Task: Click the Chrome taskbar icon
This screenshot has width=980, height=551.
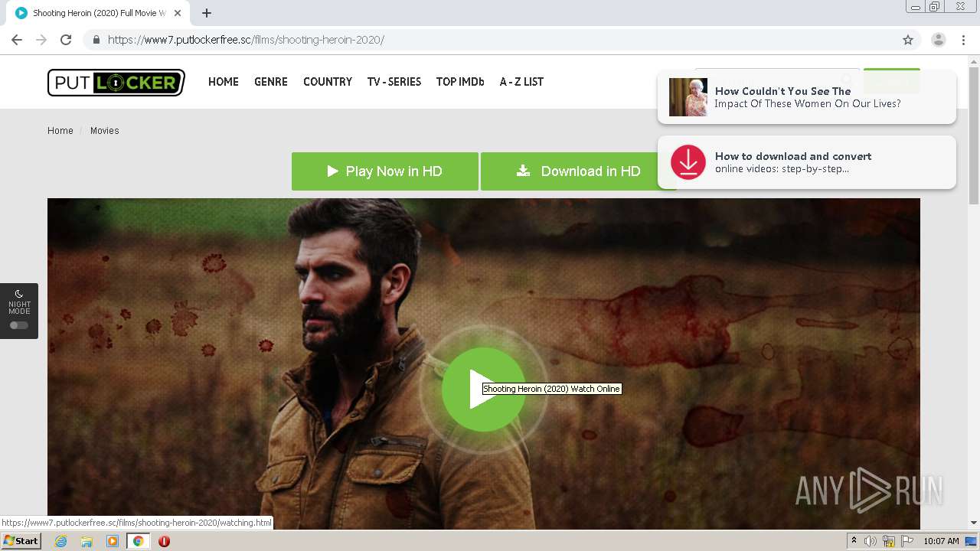Action: 139,541
